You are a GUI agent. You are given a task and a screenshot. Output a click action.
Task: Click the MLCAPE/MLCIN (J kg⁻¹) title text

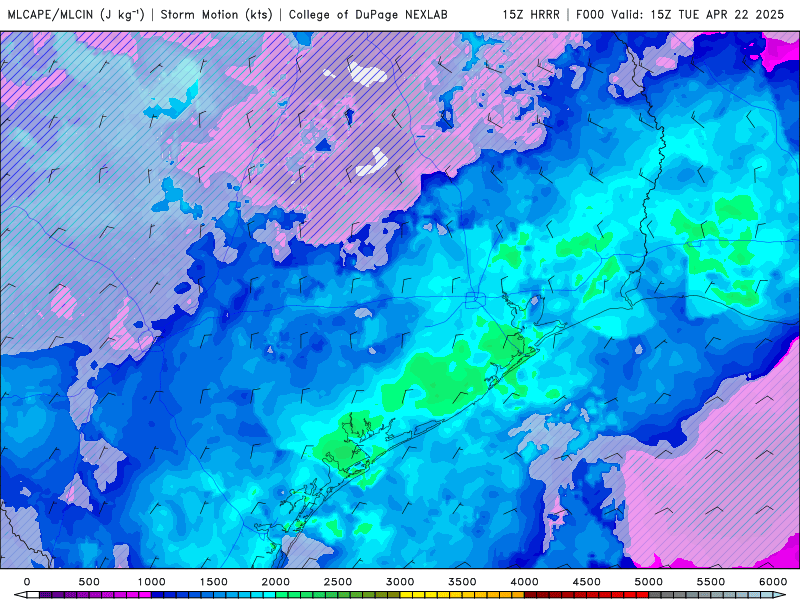click(76, 14)
